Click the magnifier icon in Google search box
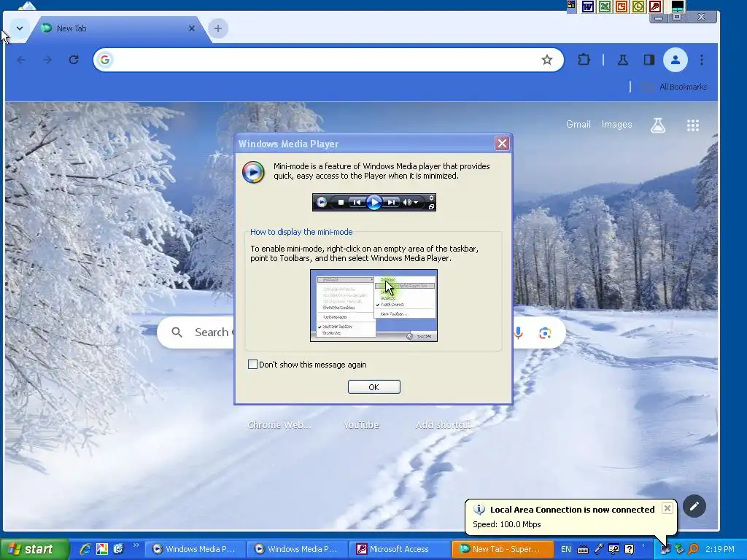The image size is (747, 560). click(x=177, y=332)
